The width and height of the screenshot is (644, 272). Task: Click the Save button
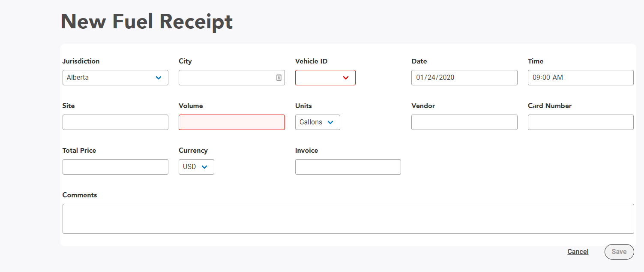point(619,251)
